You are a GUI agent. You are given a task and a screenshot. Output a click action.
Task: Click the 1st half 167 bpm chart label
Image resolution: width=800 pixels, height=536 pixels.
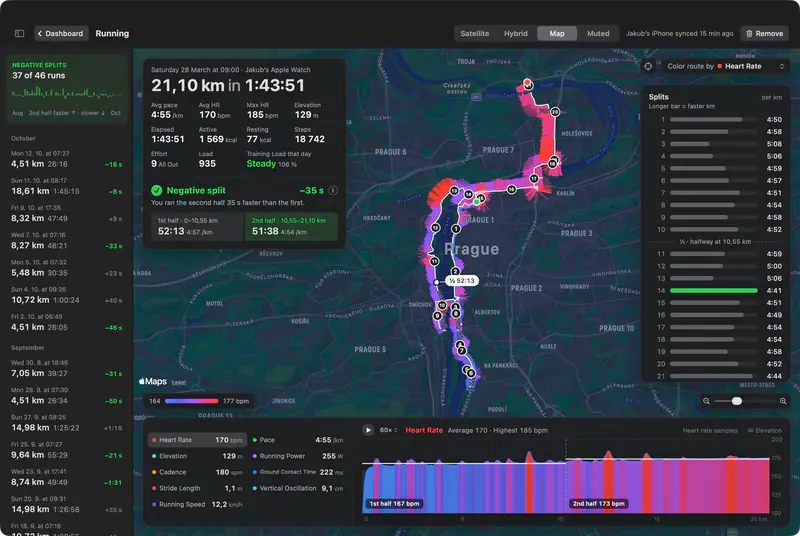[394, 503]
